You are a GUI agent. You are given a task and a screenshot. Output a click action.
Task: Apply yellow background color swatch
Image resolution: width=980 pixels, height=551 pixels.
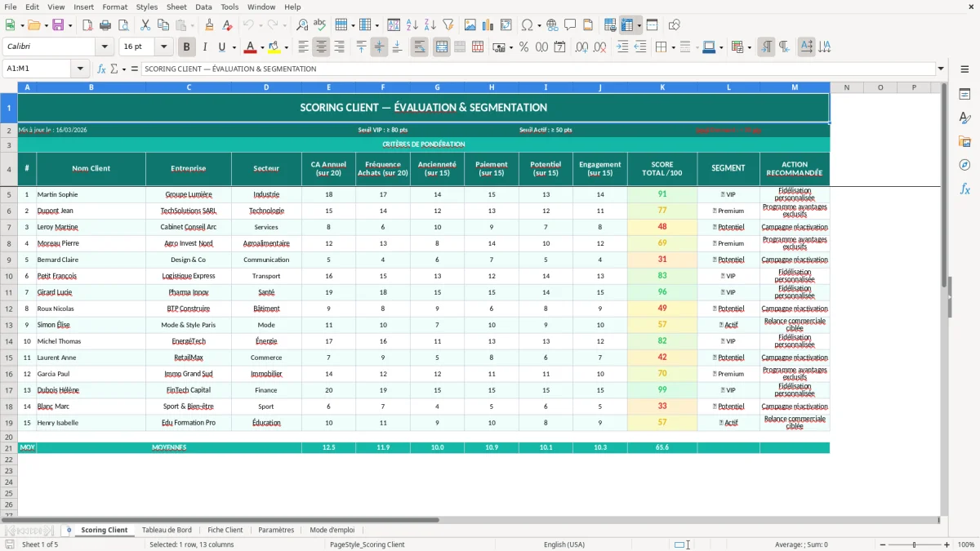274,47
